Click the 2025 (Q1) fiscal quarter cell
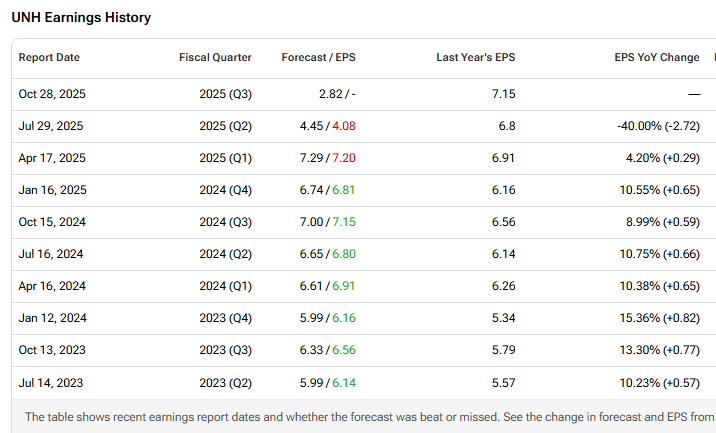This screenshot has height=433, width=716. coord(225,158)
